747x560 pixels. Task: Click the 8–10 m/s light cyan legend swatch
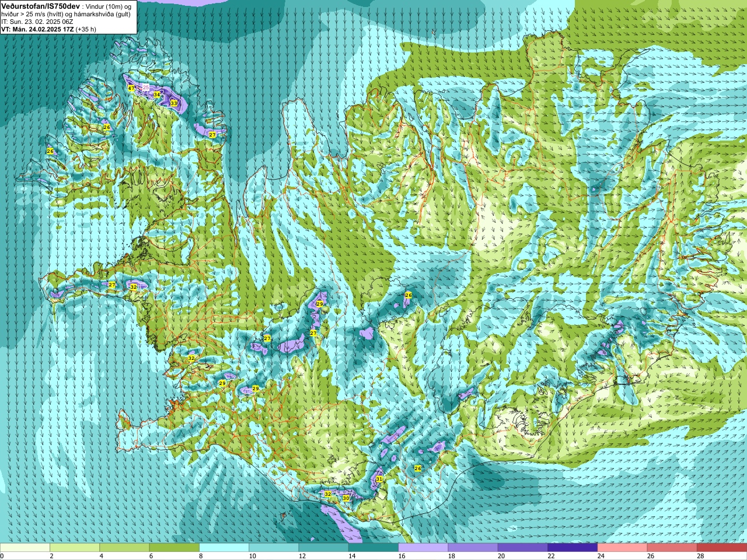click(x=224, y=547)
